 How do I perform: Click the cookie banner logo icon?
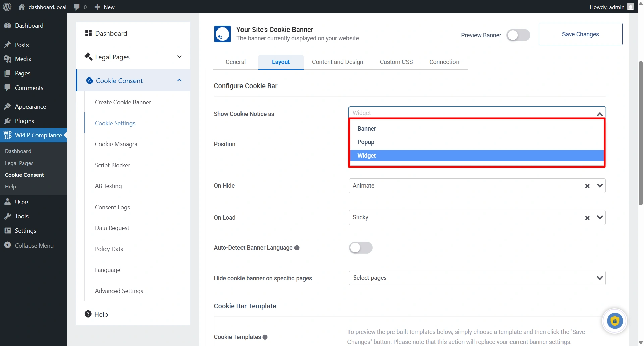pyautogui.click(x=222, y=34)
